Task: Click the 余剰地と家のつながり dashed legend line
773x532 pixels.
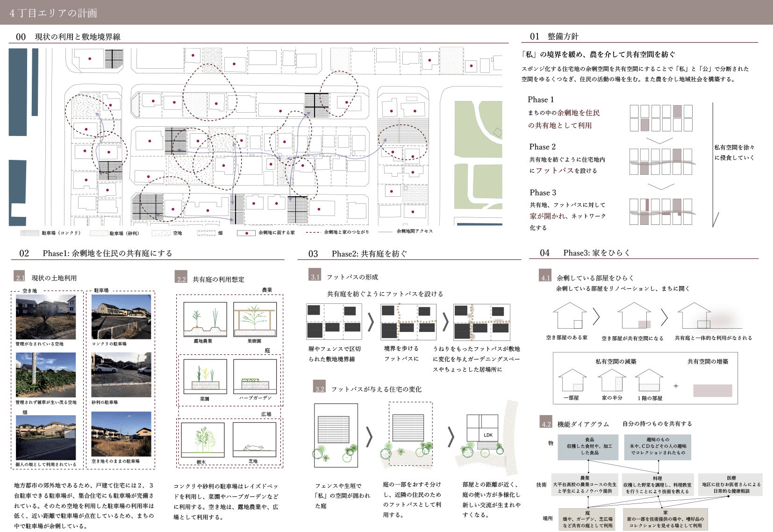Action: tap(313, 232)
